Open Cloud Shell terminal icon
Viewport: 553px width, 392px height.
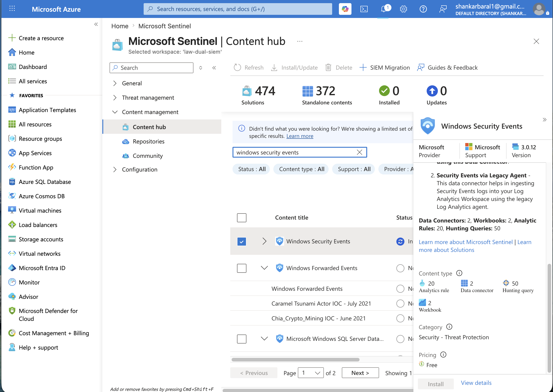[364, 9]
